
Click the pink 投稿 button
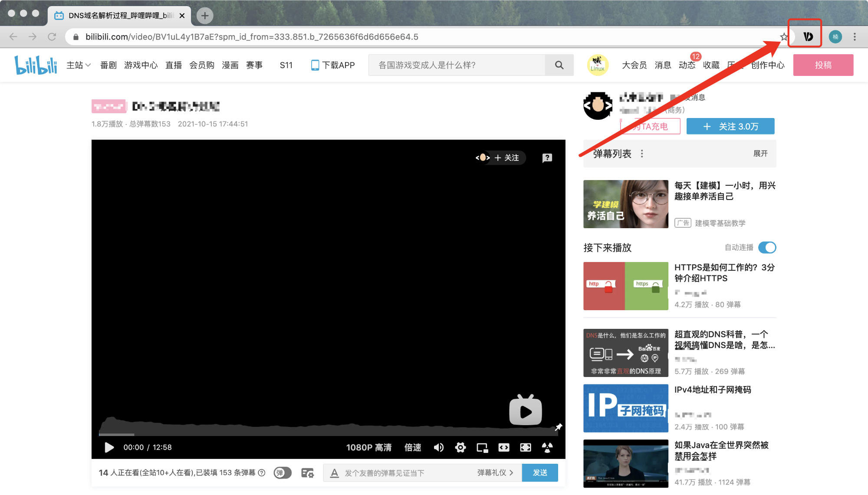pos(823,65)
